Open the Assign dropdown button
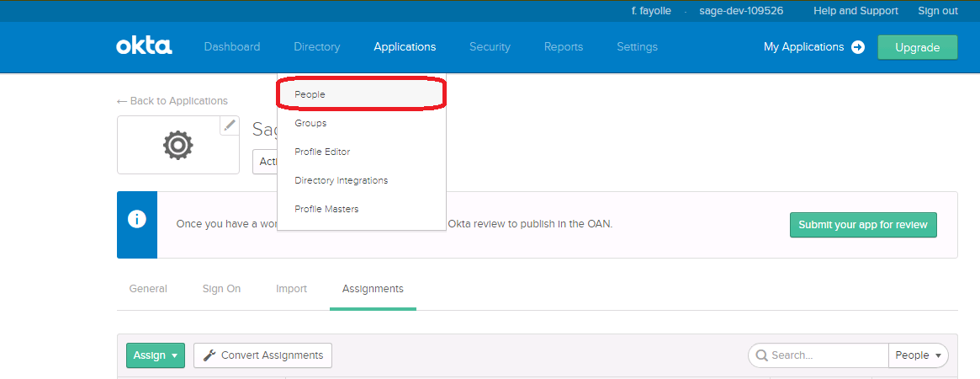Viewport: 980px width, 379px height. 156,355
